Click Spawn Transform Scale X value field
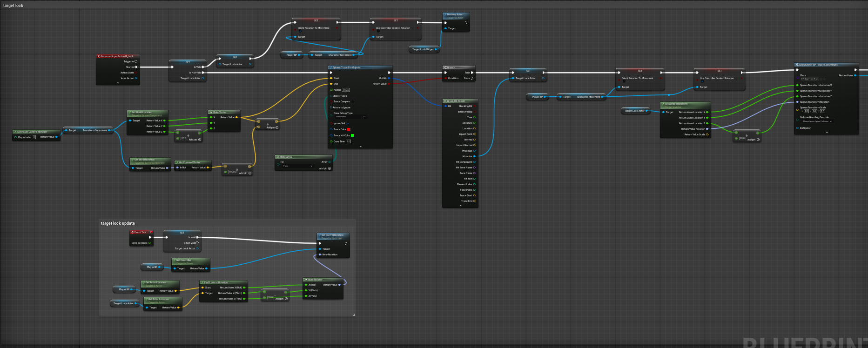The width and height of the screenshot is (868, 348). pyautogui.click(x=807, y=111)
